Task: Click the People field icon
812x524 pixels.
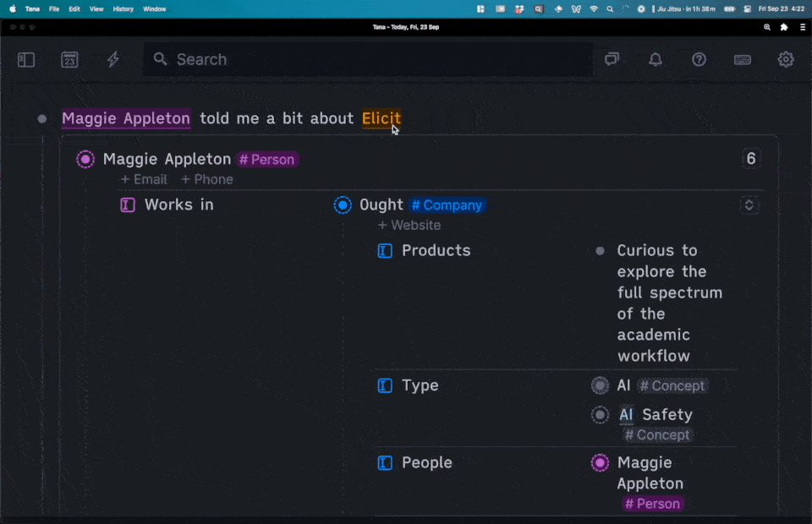Action: (385, 463)
